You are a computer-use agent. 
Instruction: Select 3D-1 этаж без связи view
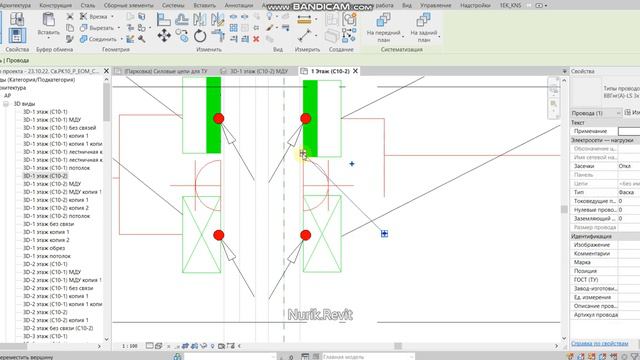(x=49, y=224)
